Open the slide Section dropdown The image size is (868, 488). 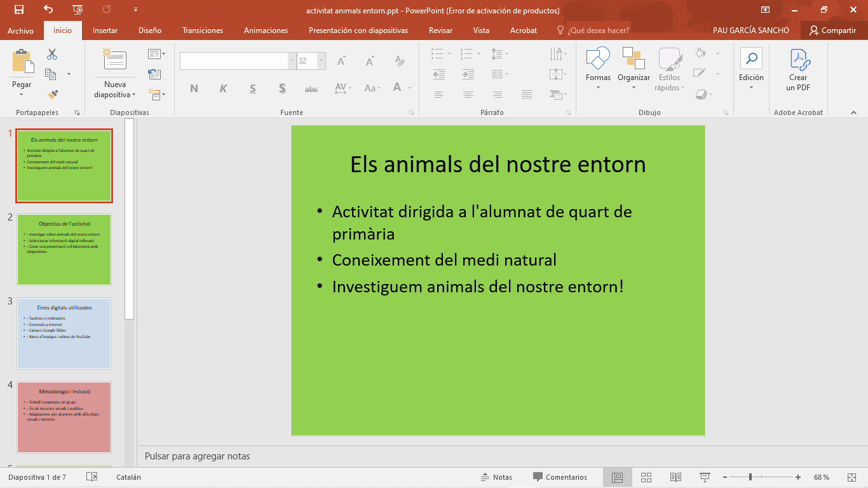click(156, 95)
